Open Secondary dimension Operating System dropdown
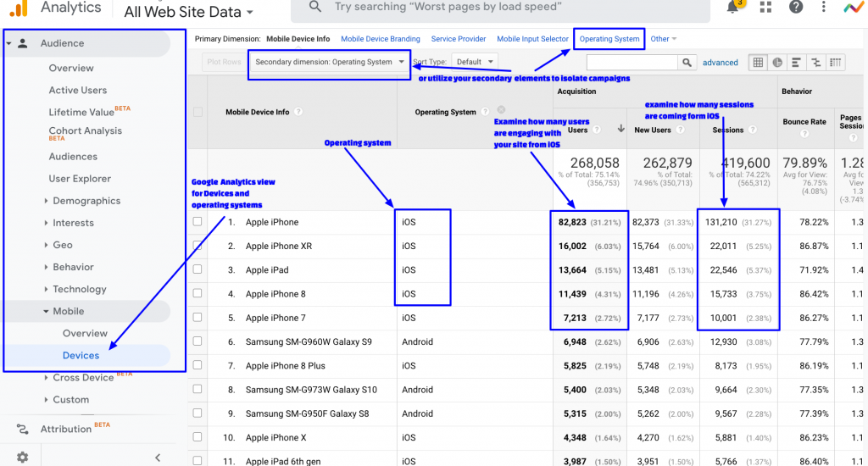868x466 pixels. pyautogui.click(x=330, y=62)
